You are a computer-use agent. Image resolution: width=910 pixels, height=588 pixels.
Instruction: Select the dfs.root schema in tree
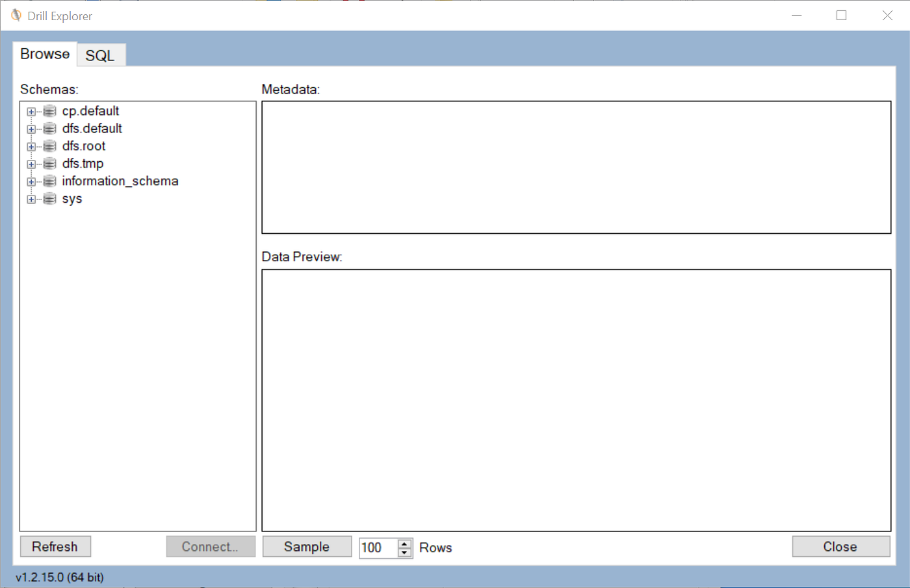84,146
